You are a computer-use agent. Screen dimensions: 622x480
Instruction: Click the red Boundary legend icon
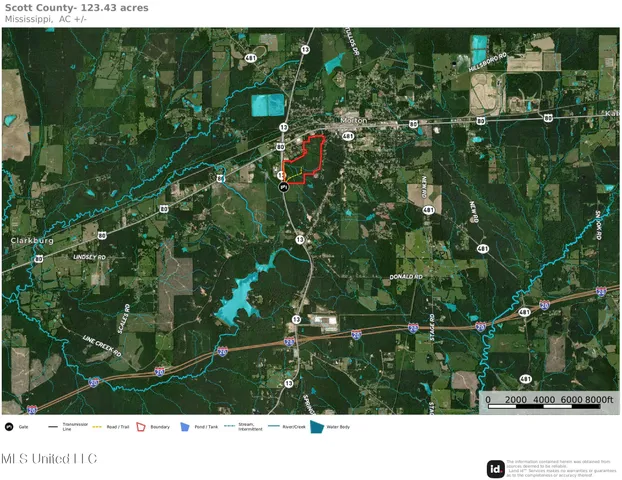click(141, 427)
